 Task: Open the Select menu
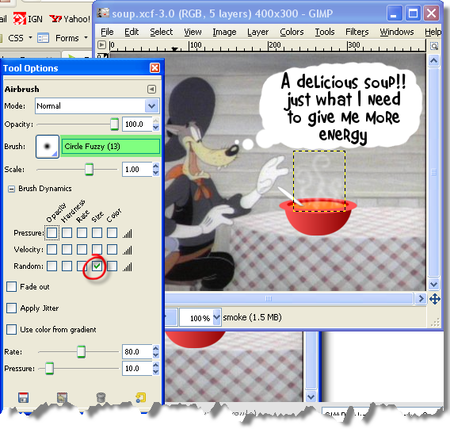[161, 32]
